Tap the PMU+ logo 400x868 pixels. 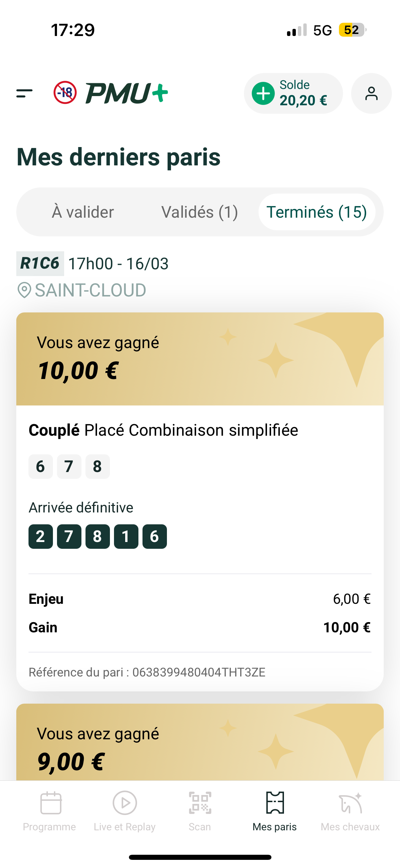pyautogui.click(x=127, y=93)
